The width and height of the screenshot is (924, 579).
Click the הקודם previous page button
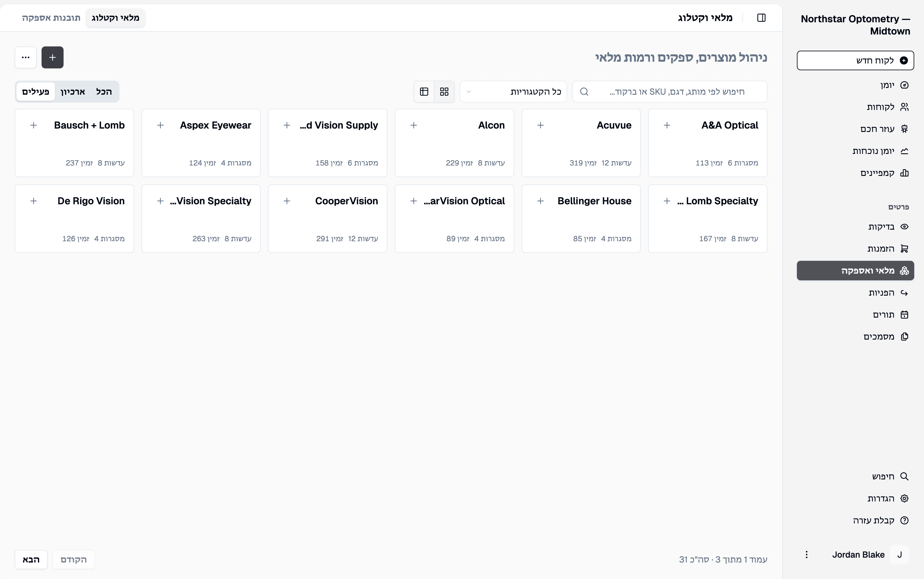[74, 559]
